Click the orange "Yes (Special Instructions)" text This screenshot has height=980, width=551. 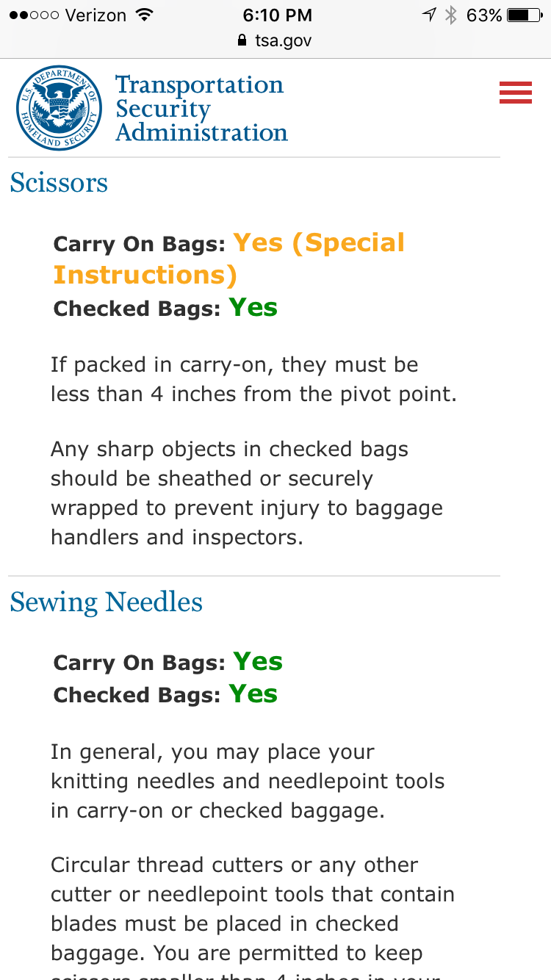229,259
